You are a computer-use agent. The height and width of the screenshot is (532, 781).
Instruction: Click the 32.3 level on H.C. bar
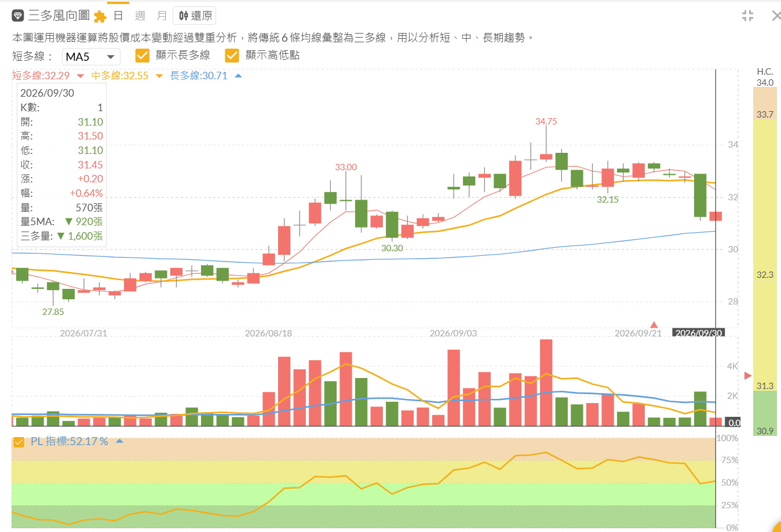765,275
